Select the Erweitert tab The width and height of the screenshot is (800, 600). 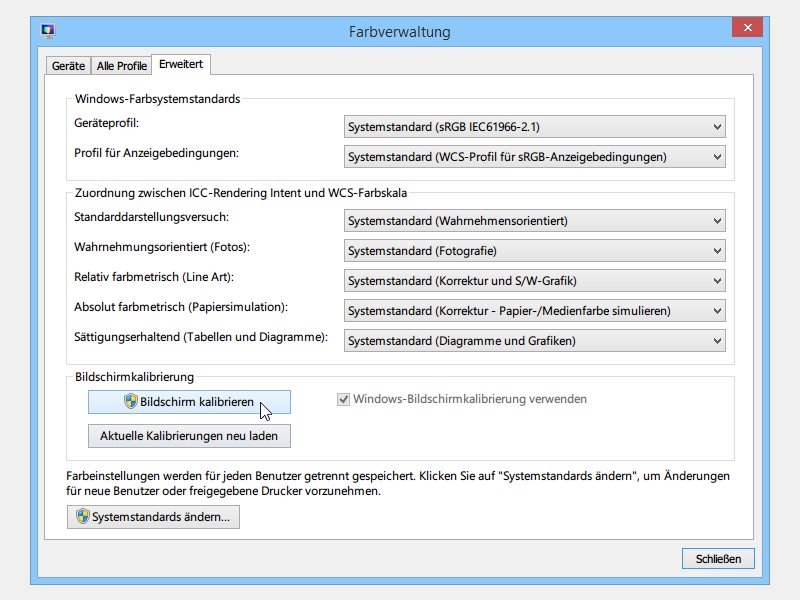[181, 64]
